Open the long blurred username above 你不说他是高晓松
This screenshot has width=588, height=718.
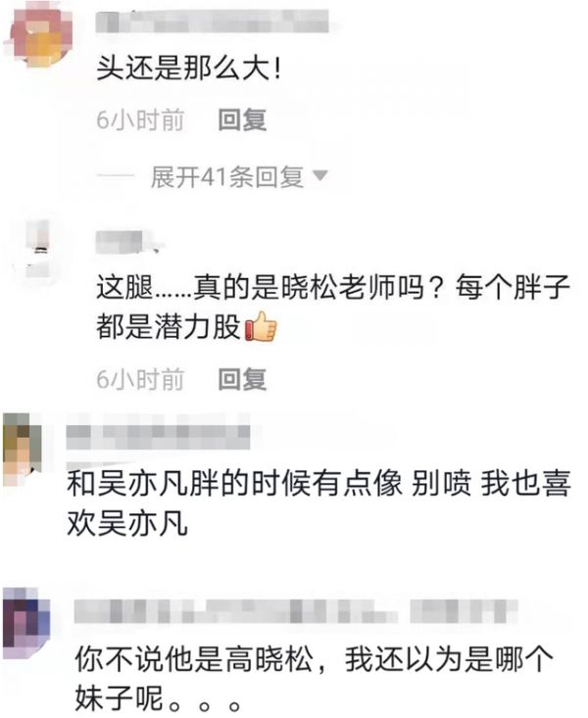(235, 611)
